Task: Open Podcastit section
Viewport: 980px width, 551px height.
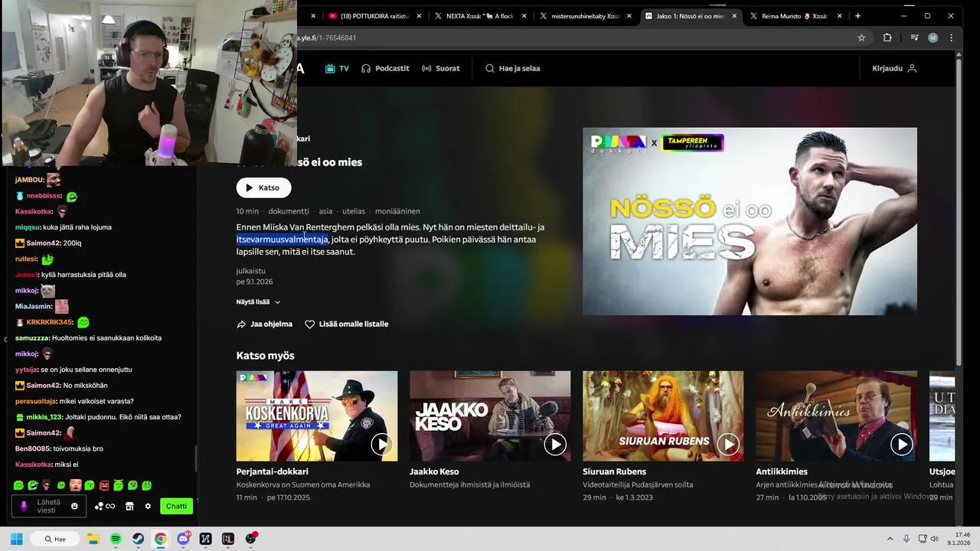Action: tap(385, 68)
